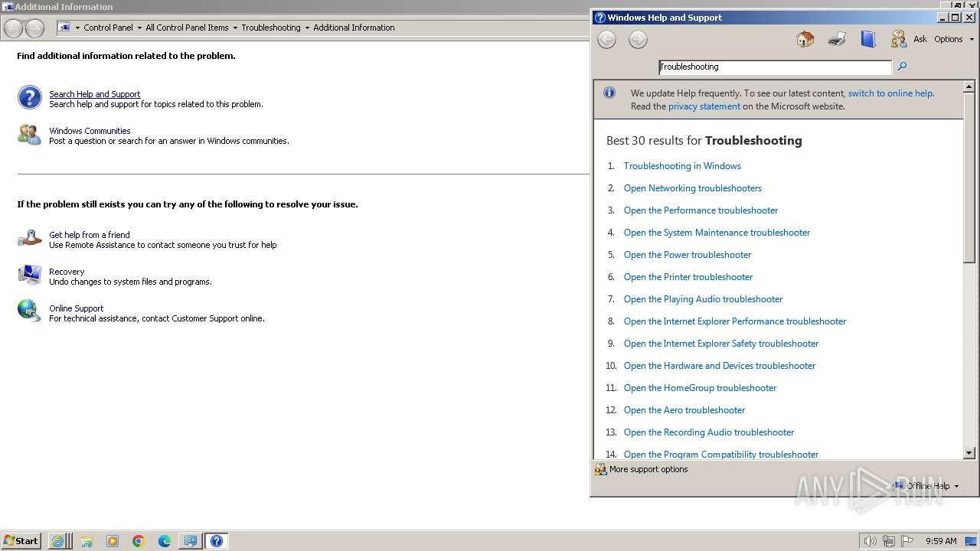Viewport: 980px width, 551px height.
Task: Click the info icon in update banner
Action: pyautogui.click(x=609, y=93)
